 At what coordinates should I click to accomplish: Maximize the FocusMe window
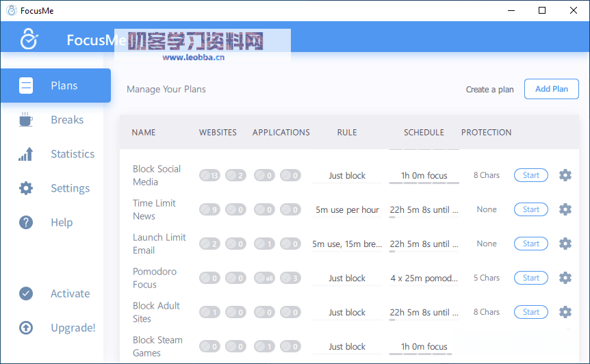pos(542,10)
